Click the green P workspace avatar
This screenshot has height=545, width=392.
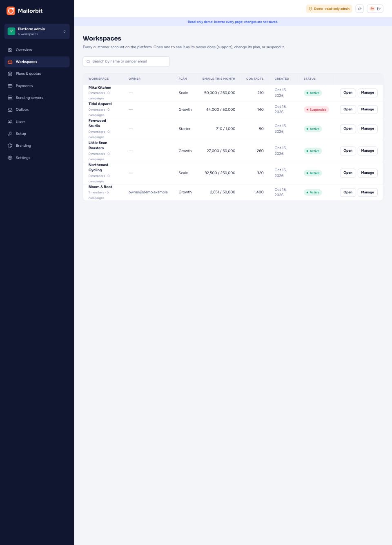click(11, 31)
